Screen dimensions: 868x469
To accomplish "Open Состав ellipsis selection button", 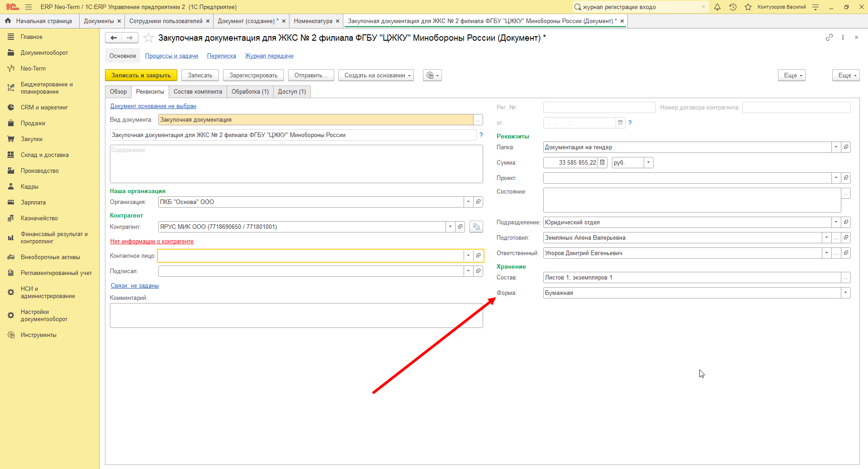I will pyautogui.click(x=845, y=277).
